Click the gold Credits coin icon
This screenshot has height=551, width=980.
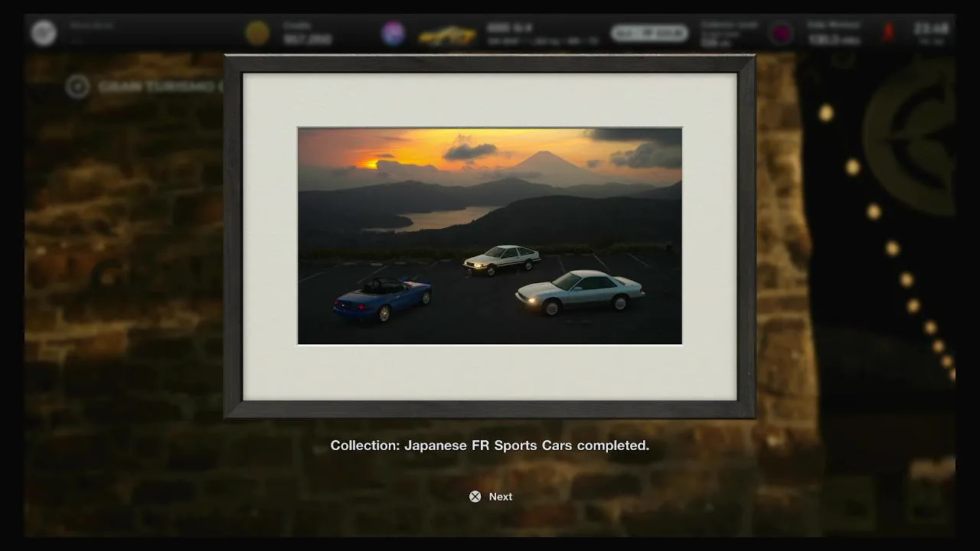(257, 33)
